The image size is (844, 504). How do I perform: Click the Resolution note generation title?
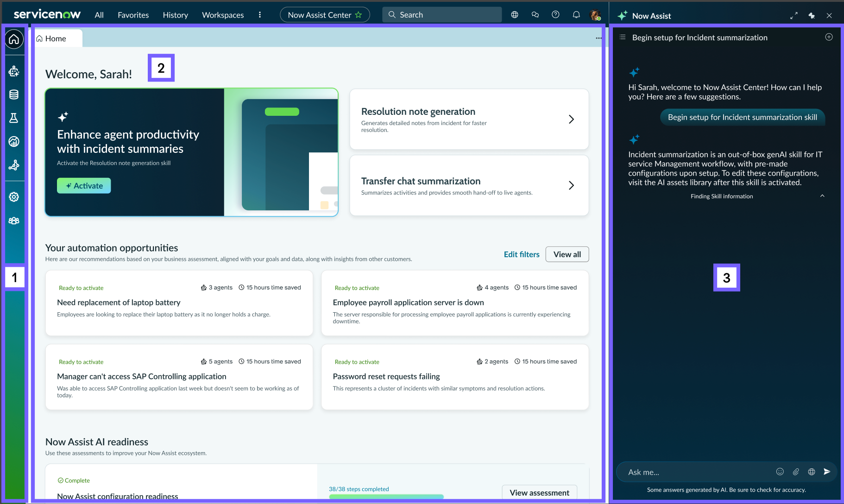(x=418, y=112)
